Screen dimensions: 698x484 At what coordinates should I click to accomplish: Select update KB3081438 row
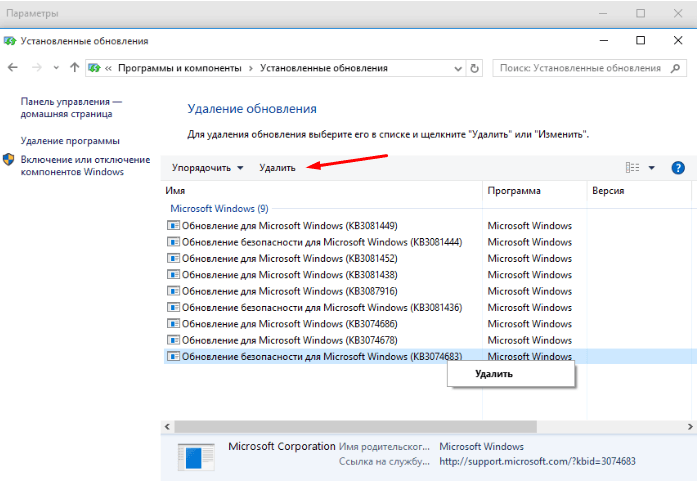430,275
